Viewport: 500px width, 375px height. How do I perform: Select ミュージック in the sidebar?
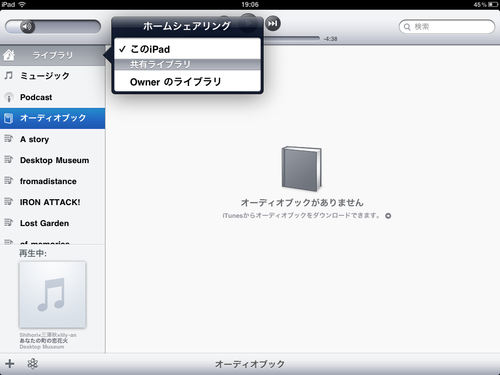coord(52,76)
